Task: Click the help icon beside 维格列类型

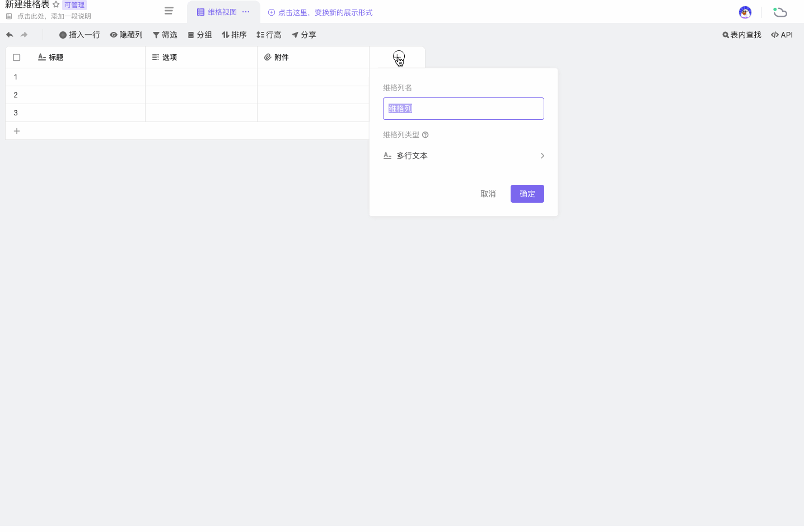Action: (426, 135)
